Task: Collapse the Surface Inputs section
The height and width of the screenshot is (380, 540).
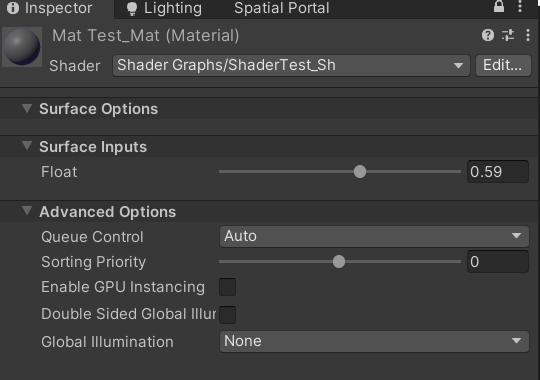Action: coord(27,146)
